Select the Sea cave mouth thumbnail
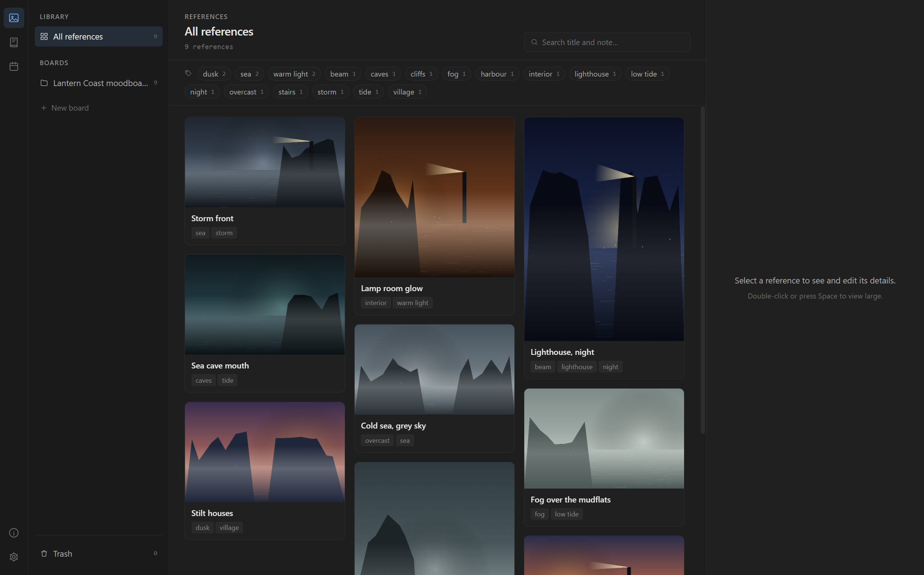924x575 pixels. [265, 305]
